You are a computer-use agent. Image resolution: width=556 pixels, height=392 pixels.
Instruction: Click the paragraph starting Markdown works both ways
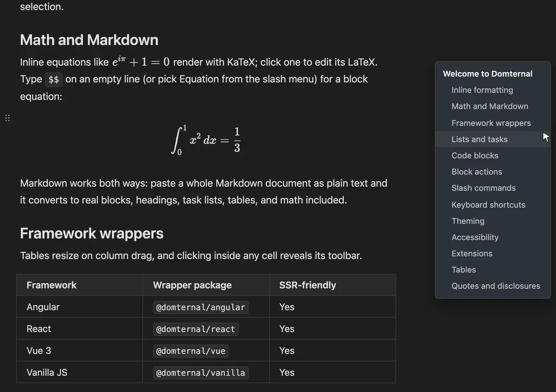[x=203, y=192]
